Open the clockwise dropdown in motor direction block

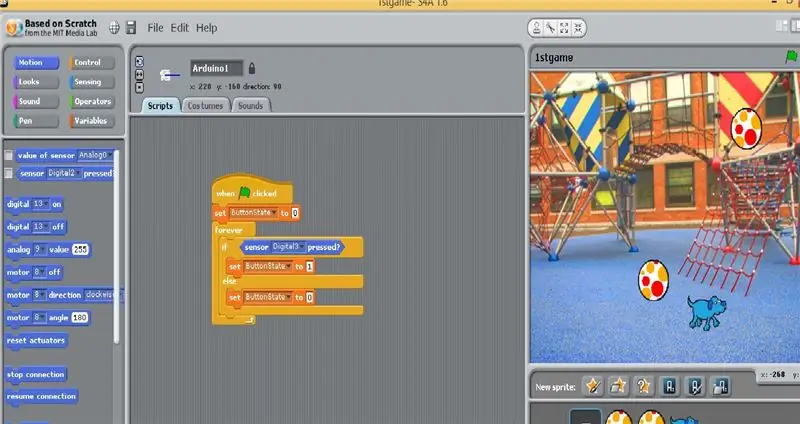[103, 295]
